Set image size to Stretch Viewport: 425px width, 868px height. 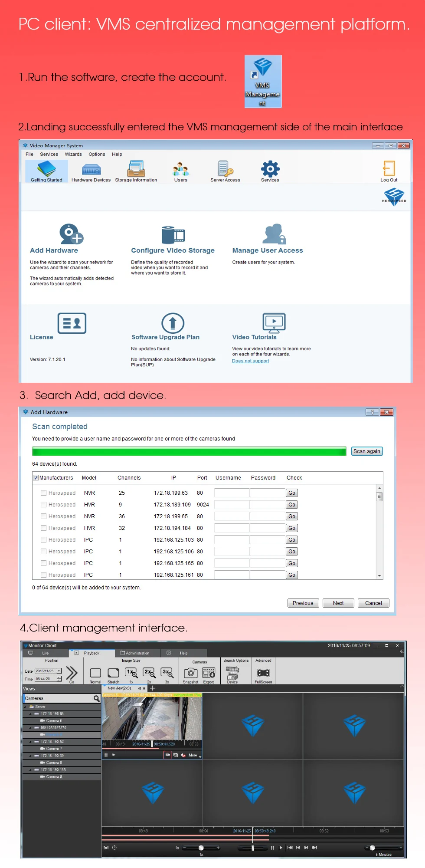[114, 673]
